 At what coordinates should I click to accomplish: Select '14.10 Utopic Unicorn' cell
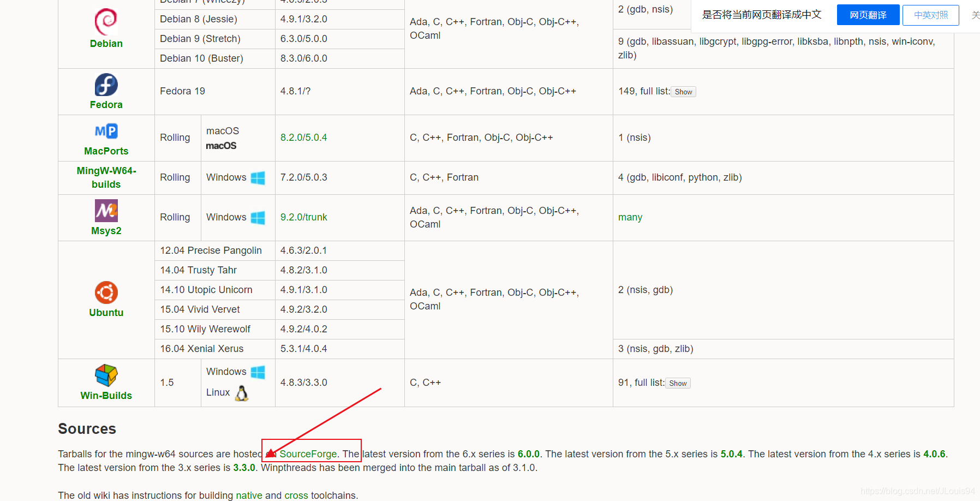(215, 290)
